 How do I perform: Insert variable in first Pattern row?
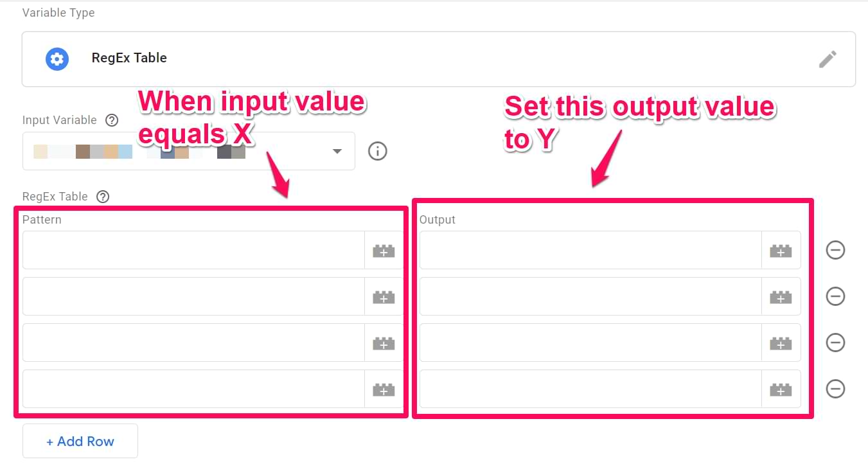pos(384,251)
